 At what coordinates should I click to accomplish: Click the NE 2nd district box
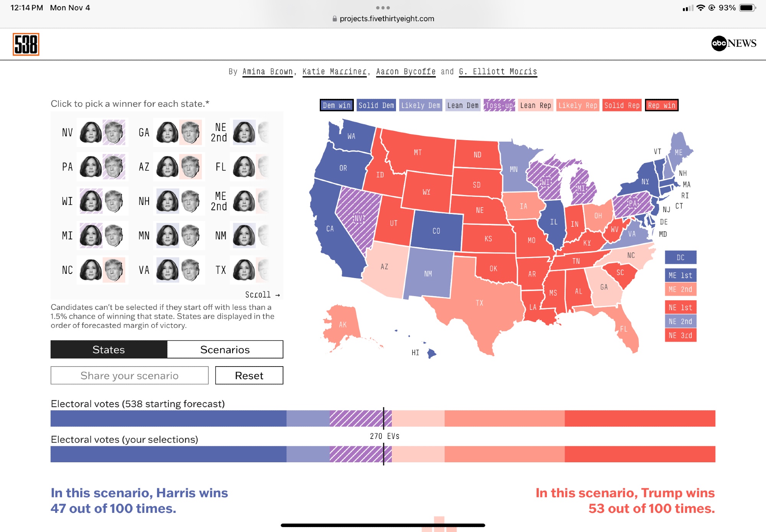680,321
